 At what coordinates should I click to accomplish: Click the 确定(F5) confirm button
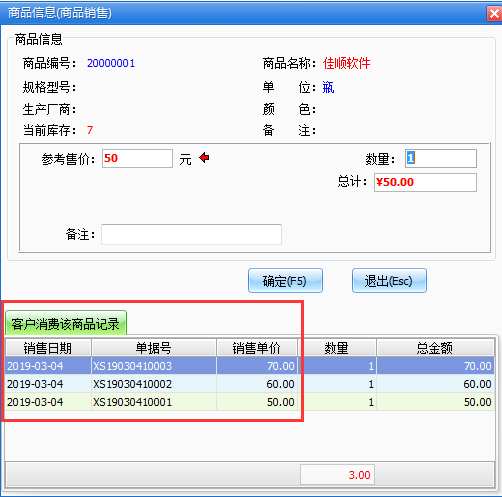pyautogui.click(x=285, y=281)
